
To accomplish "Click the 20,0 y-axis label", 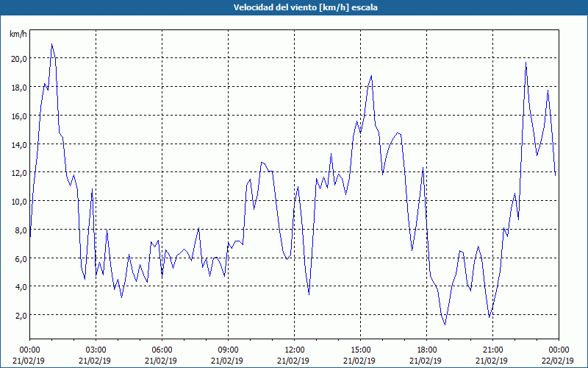I will coord(19,59).
